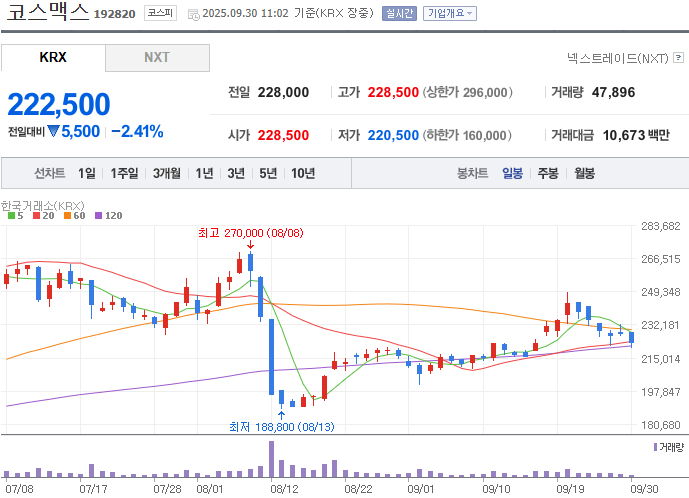Click the 09/01 date on the x-axis
Viewport: 689px width, 498px height.
[421, 489]
